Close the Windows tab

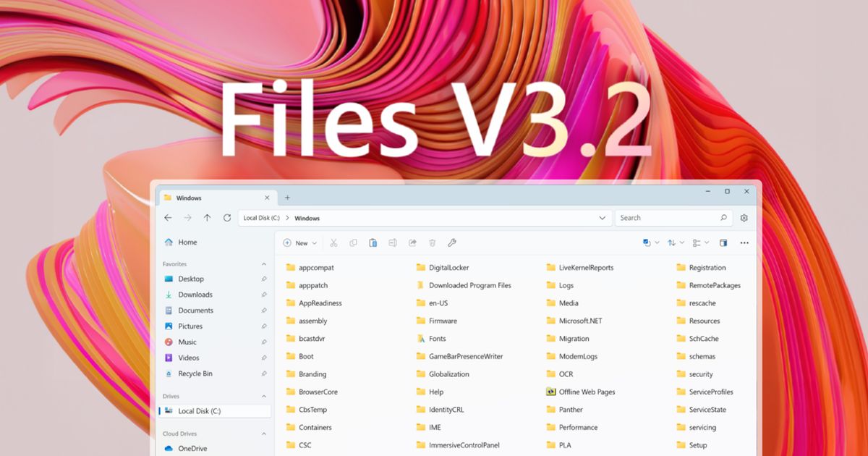click(x=267, y=198)
